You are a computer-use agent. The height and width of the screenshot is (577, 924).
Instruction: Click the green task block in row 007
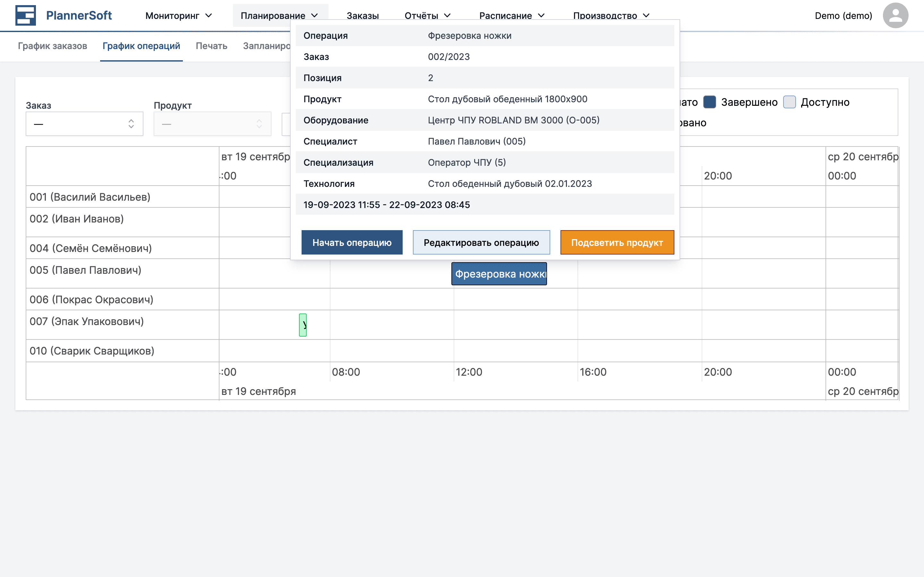pyautogui.click(x=303, y=325)
